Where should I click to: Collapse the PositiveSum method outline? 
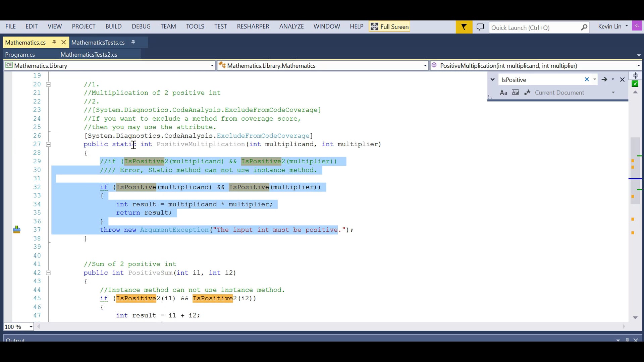click(48, 273)
